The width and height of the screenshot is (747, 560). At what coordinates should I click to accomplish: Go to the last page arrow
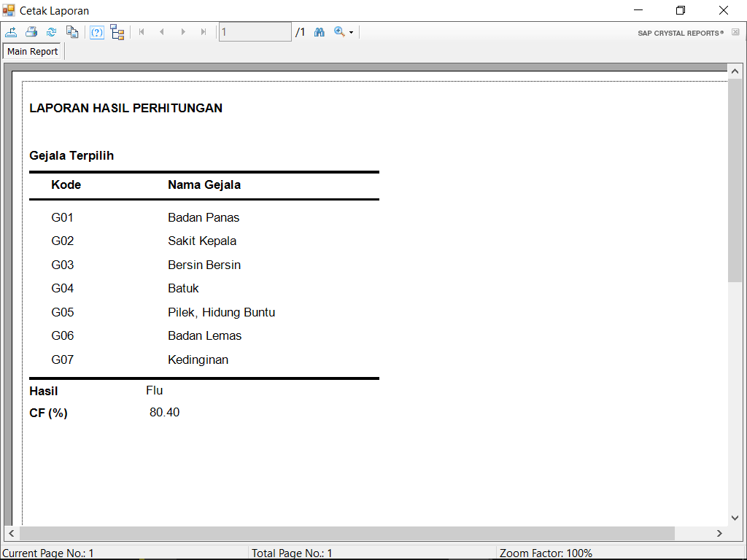tap(204, 32)
